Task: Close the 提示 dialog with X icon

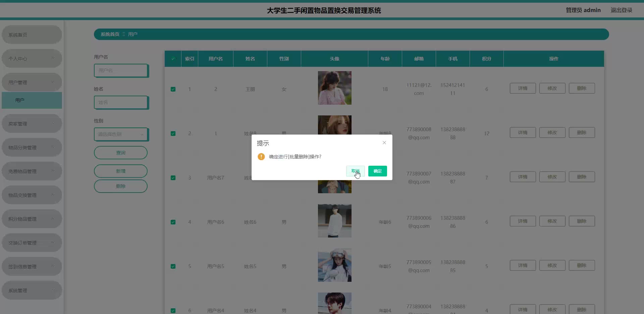Action: (384, 143)
